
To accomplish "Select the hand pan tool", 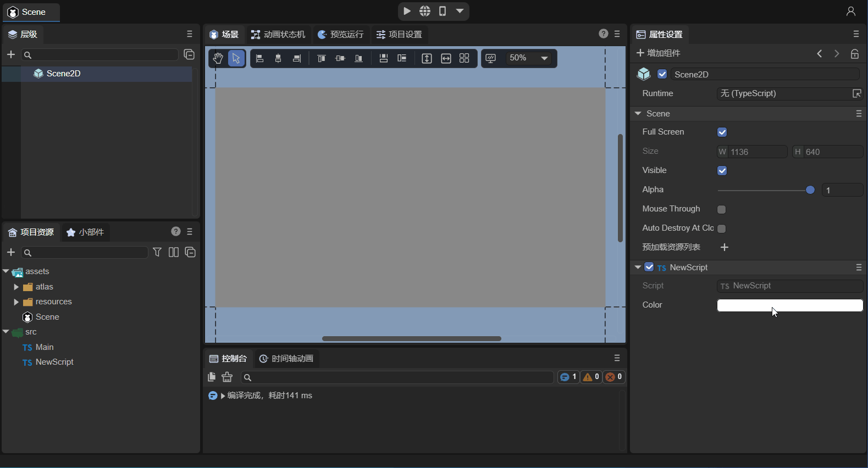I will coord(218,58).
